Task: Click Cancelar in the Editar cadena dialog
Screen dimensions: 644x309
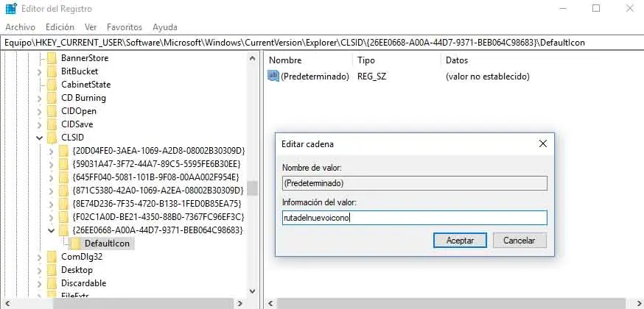Action: [519, 241]
